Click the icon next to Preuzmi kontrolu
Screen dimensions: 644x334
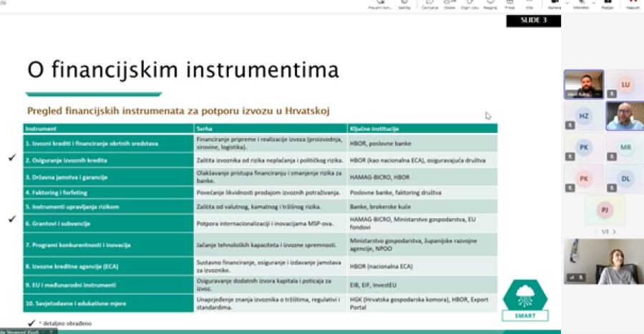click(404, 4)
